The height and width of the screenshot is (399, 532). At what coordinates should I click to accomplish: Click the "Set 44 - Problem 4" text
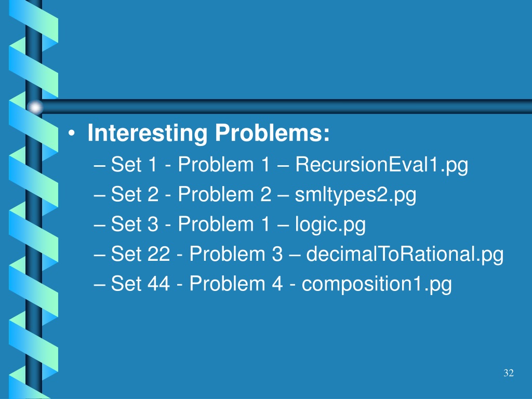tap(197, 284)
